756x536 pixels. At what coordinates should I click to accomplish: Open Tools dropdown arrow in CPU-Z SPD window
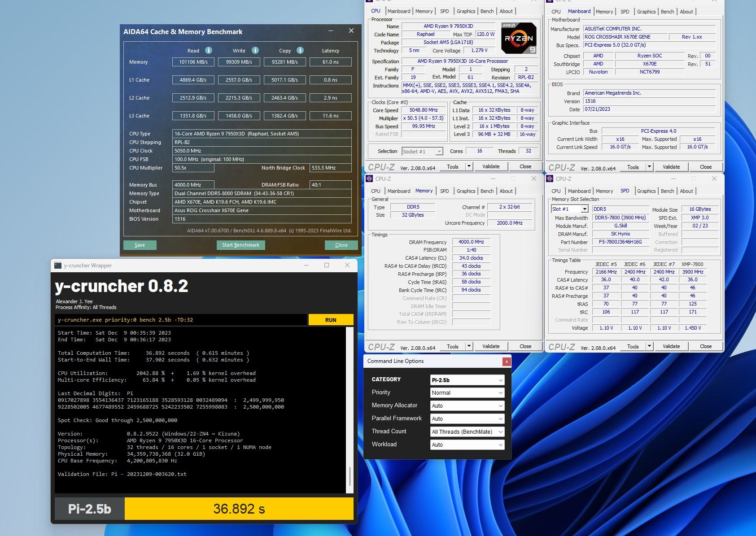(x=649, y=346)
